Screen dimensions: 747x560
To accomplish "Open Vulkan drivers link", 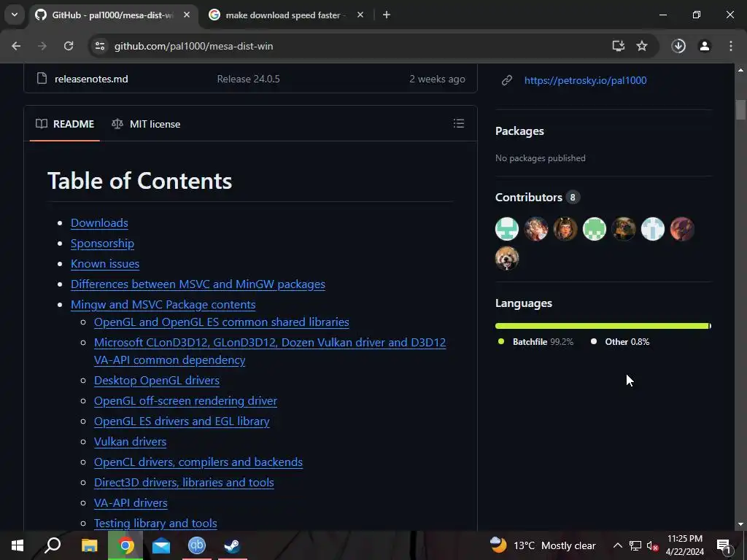I will click(x=130, y=442).
